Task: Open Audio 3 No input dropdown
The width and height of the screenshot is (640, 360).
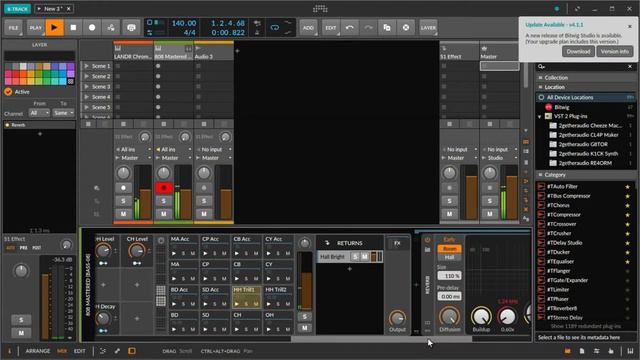Action: pos(214,149)
